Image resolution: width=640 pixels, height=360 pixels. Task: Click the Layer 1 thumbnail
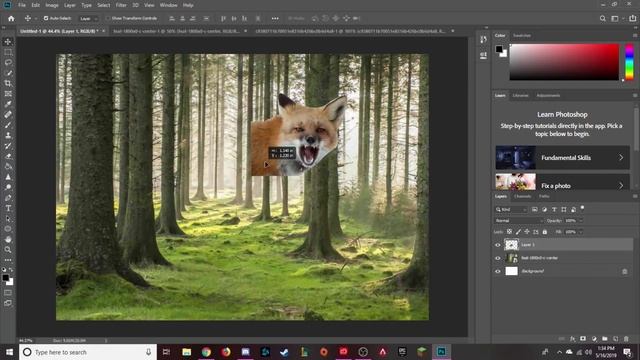point(511,244)
